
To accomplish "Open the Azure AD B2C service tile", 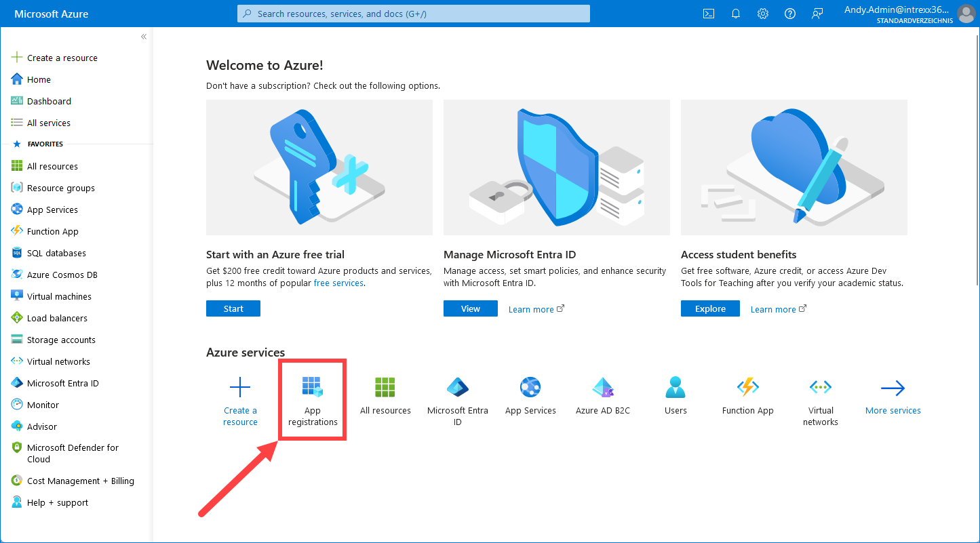I will pyautogui.click(x=603, y=396).
